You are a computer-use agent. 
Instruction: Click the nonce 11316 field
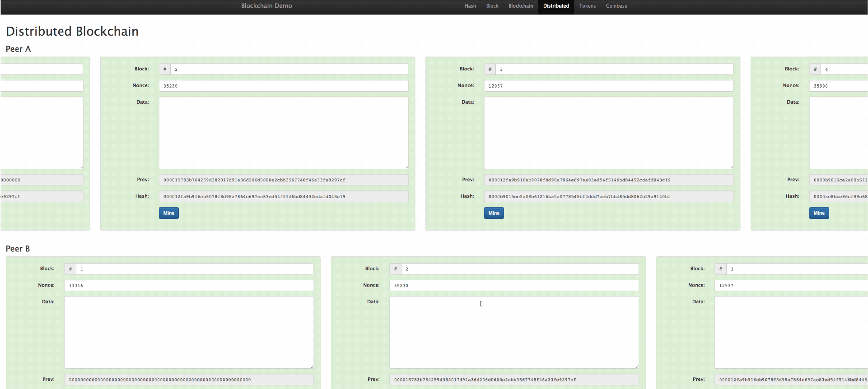click(x=189, y=285)
